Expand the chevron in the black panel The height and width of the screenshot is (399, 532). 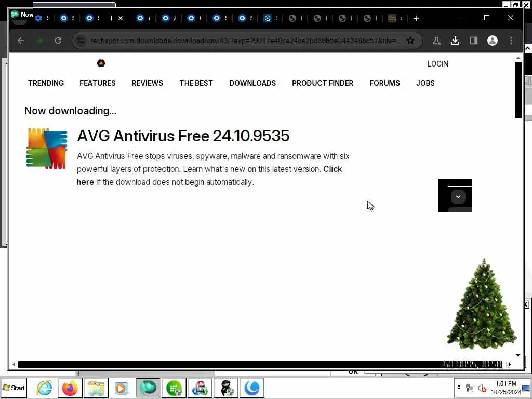point(458,197)
